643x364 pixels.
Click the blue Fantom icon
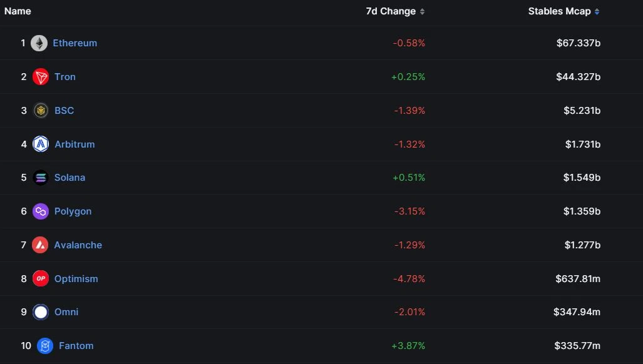click(x=45, y=346)
